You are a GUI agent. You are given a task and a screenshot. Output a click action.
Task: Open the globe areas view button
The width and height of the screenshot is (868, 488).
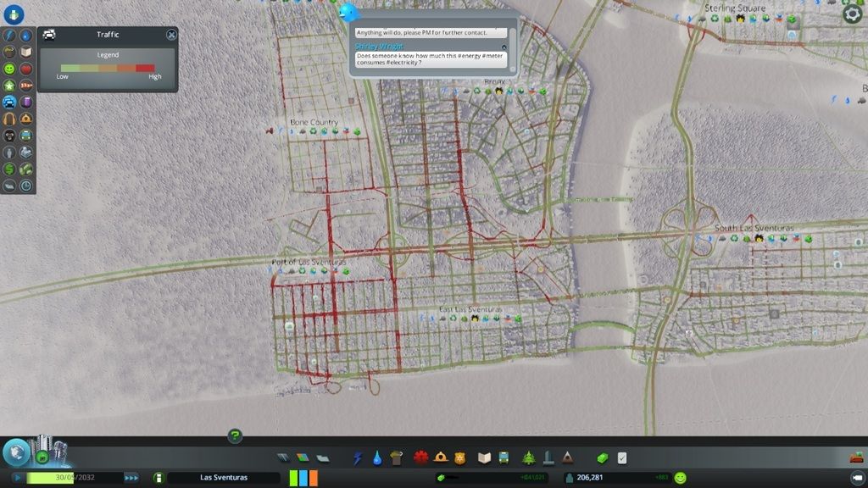(x=16, y=452)
